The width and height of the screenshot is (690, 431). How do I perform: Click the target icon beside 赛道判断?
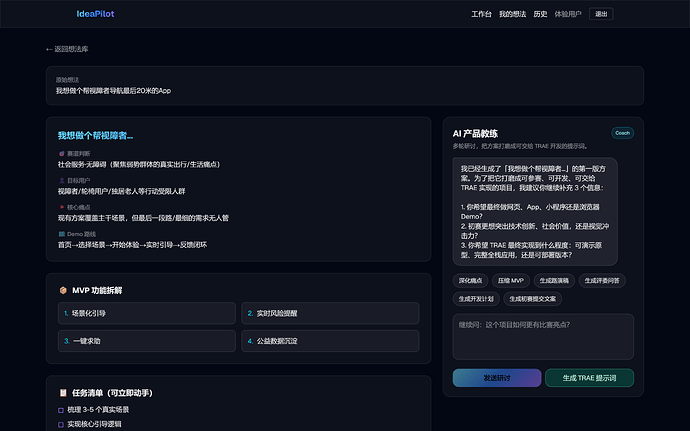62,154
